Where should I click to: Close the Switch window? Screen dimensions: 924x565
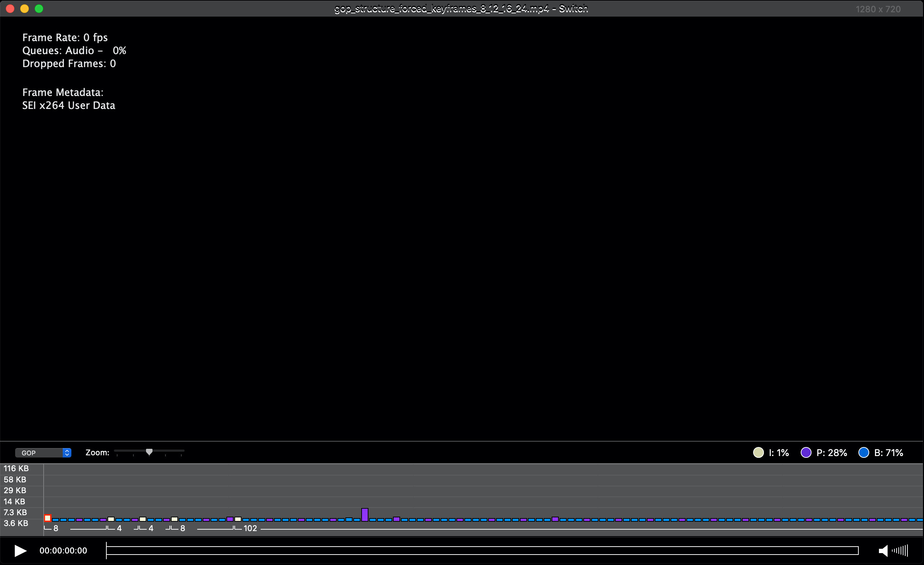(x=10, y=9)
